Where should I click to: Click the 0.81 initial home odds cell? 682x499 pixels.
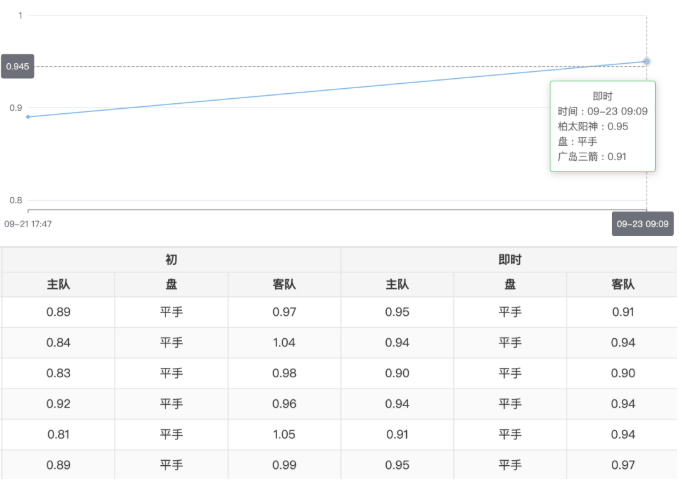click(x=58, y=435)
